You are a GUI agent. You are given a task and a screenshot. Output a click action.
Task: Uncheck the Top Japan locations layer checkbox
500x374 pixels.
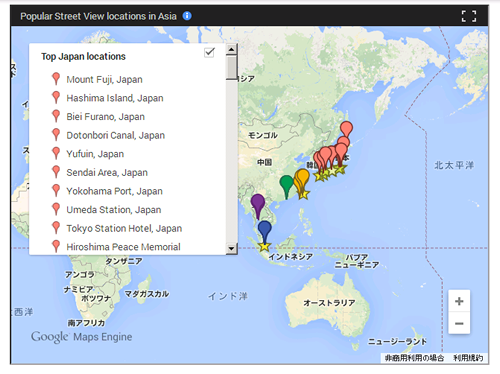[209, 52]
